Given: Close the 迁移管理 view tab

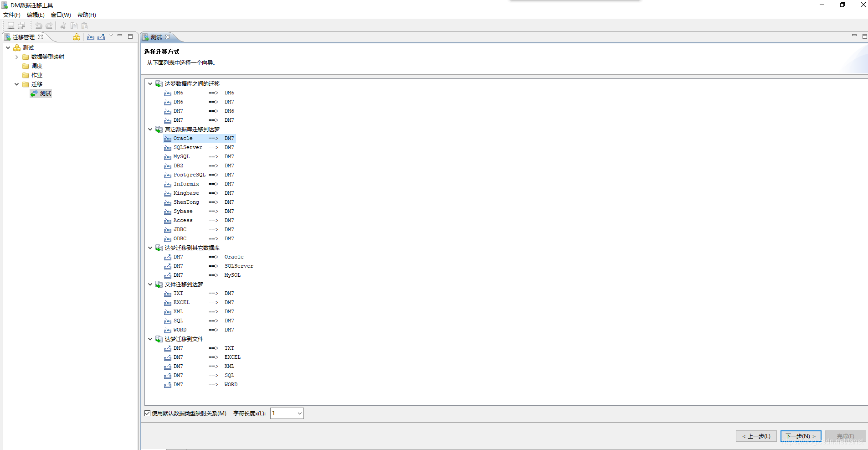Looking at the screenshot, I should [41, 37].
